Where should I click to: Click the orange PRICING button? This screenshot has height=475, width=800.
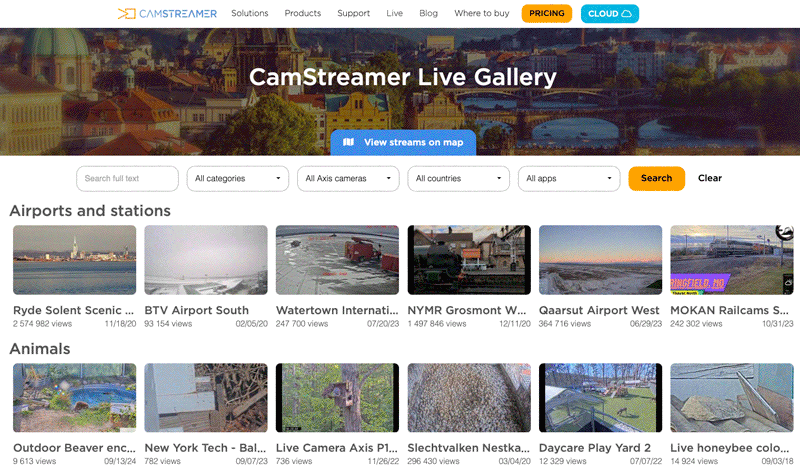pos(546,14)
